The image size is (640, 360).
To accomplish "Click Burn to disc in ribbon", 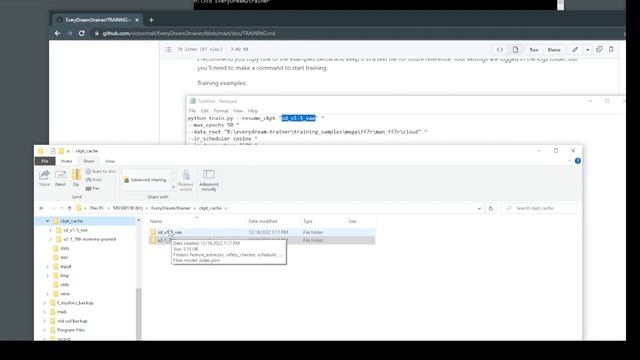I will [x=101, y=171].
